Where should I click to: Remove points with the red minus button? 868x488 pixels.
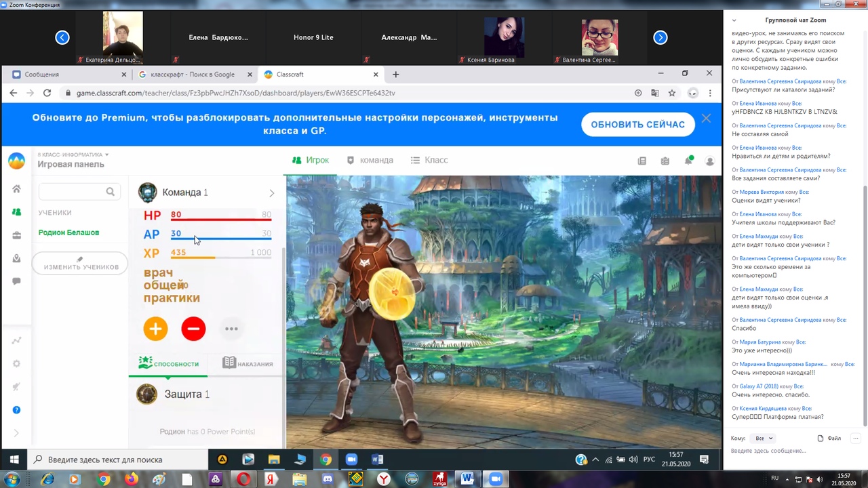pyautogui.click(x=193, y=329)
